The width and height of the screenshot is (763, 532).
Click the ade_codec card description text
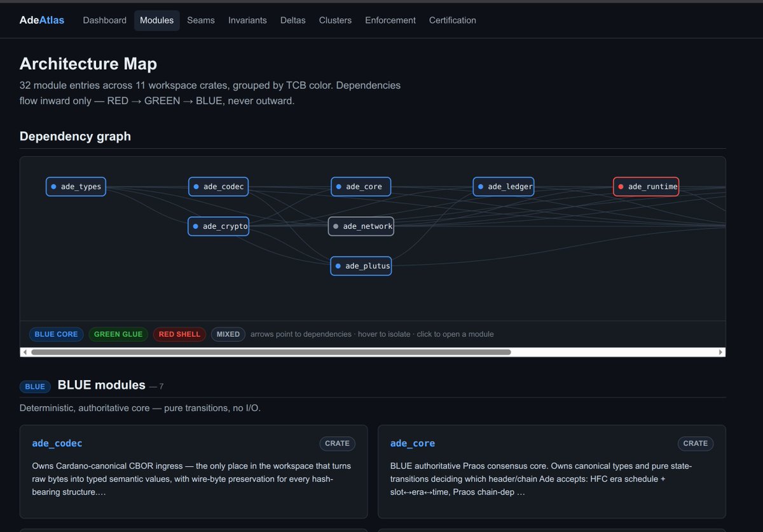click(x=191, y=479)
